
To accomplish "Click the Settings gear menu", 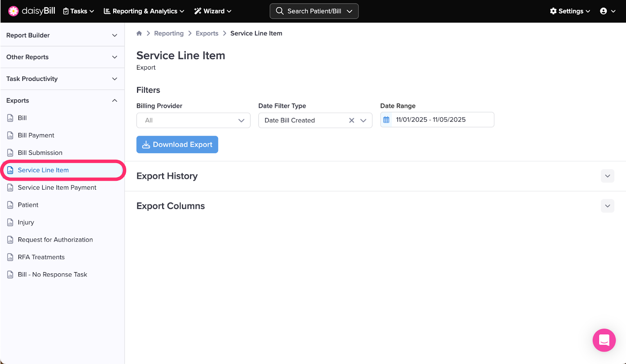I will 570,11.
